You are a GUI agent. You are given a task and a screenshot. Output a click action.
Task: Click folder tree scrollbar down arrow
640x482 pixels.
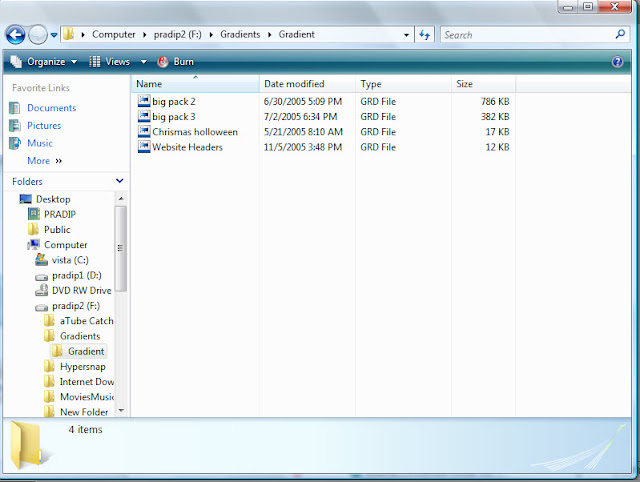pyautogui.click(x=121, y=411)
